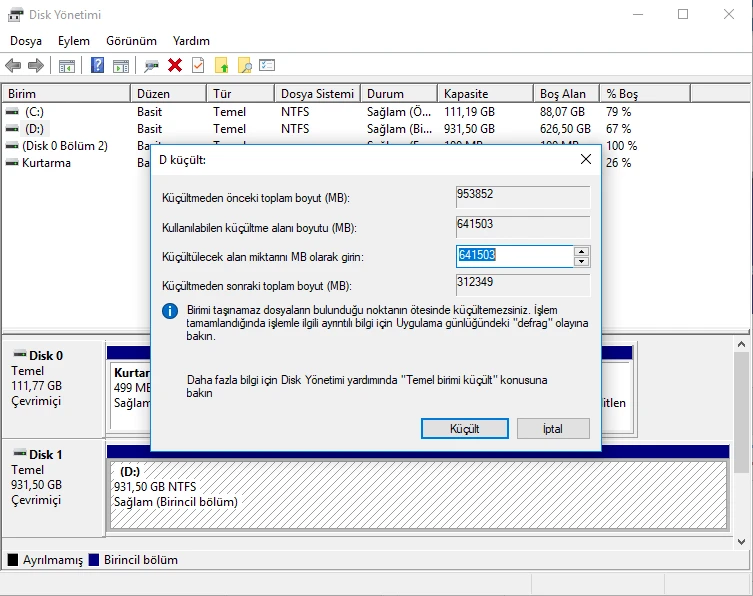Sort by Düzen column header

169,94
